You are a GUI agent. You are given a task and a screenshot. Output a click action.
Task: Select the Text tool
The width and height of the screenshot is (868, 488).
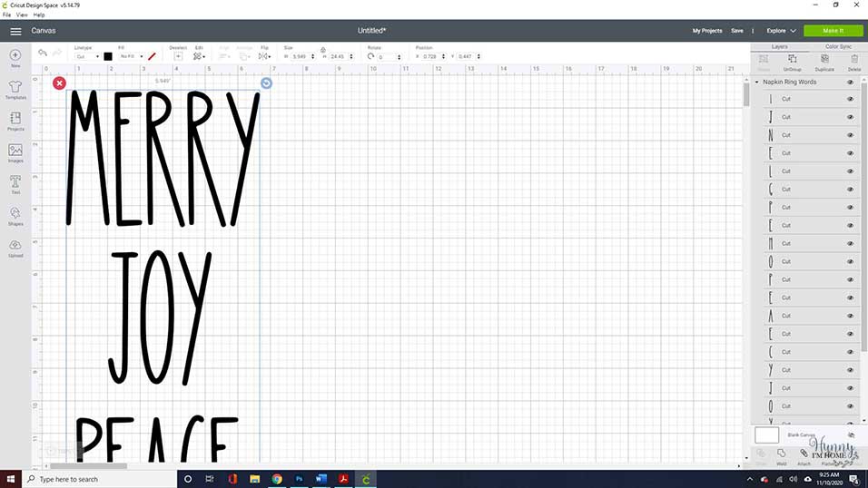coord(15,184)
